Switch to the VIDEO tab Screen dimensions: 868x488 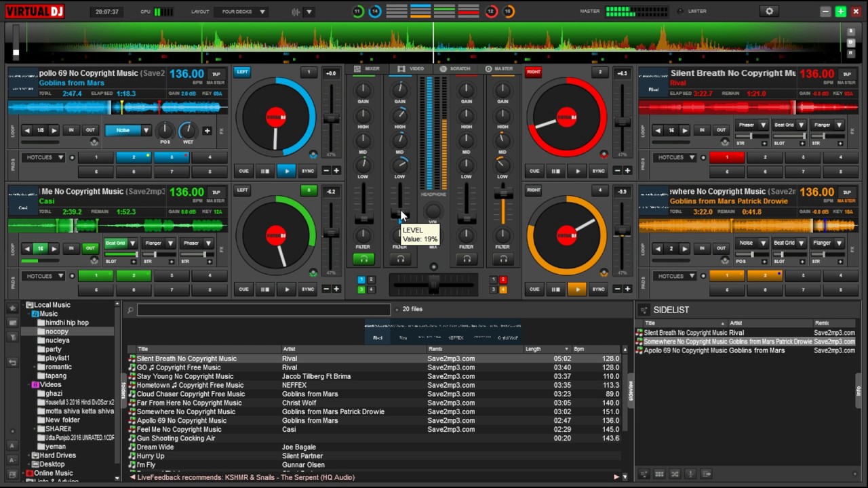click(411, 68)
